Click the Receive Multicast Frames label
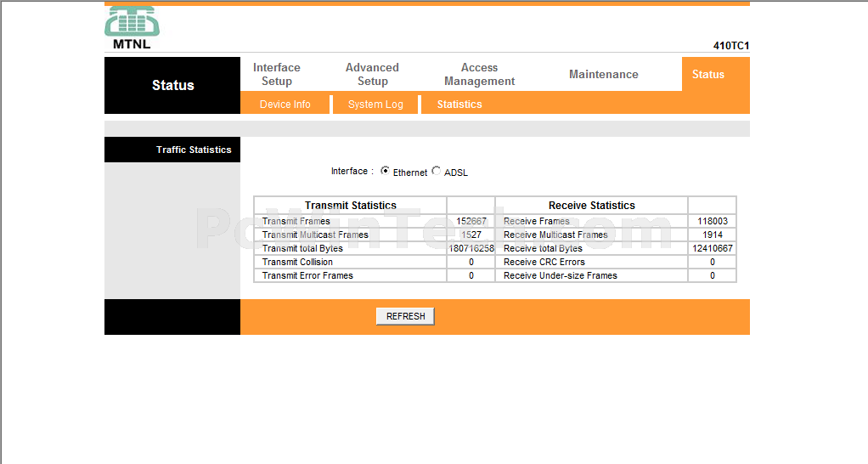The image size is (868, 464). click(555, 235)
